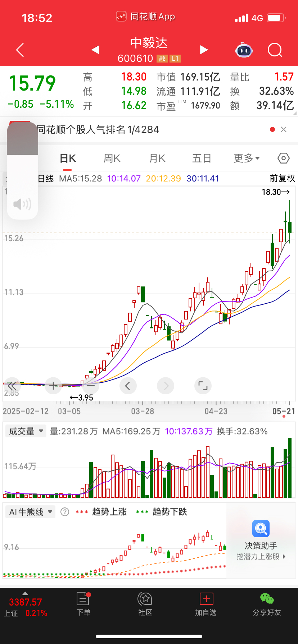This screenshot has width=298, height=644.
Task: Tap the orange 20:12.39 MA label
Action: tap(163, 179)
